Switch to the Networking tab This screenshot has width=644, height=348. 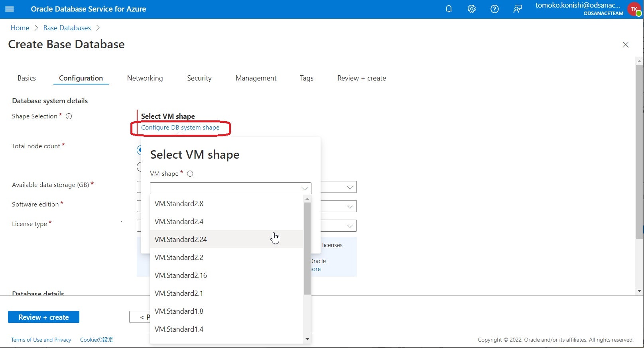(x=145, y=78)
